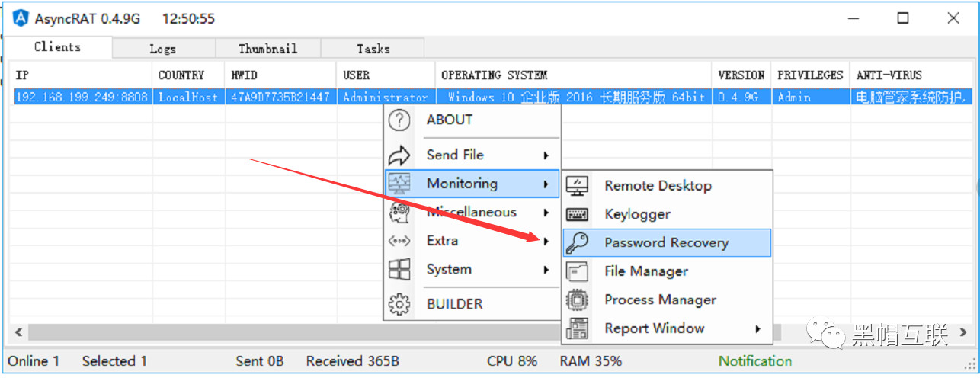The height and width of the screenshot is (378, 980).
Task: Open the System menu entry
Action: (x=472, y=270)
